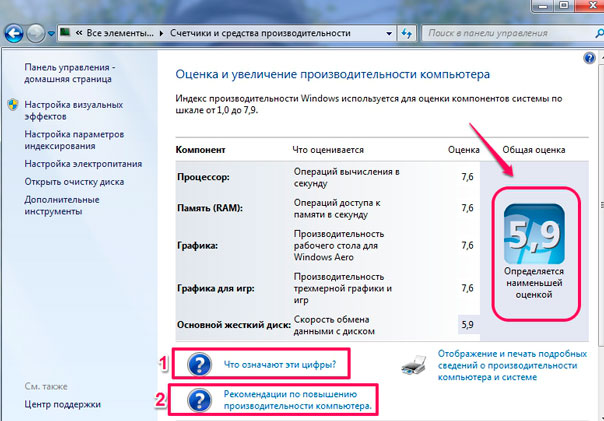Click the 'Что оценивается' column header
Screen dimensions: 604x421
click(328, 150)
